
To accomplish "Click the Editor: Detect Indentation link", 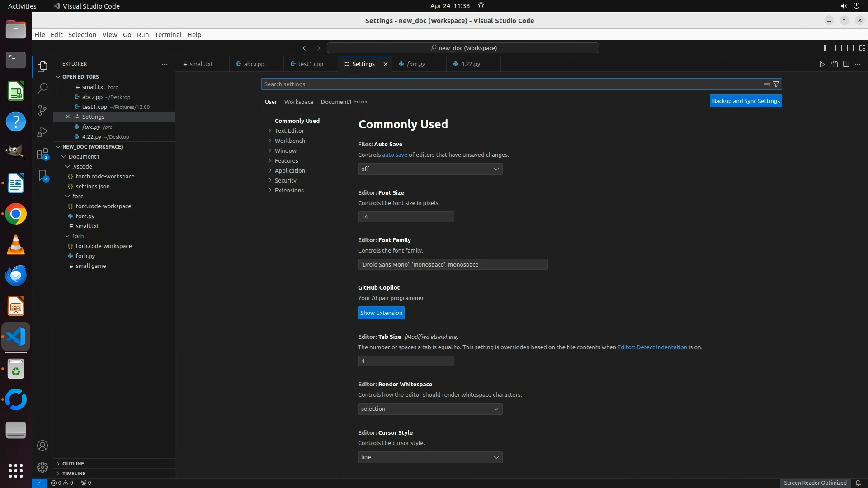I will point(652,347).
